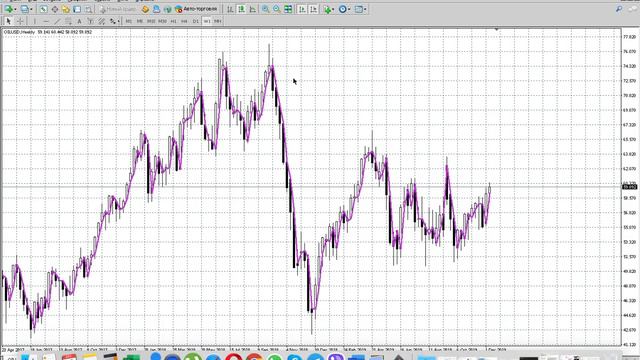Switch to D1 timeframe
The image size is (640, 360).
tap(196, 21)
